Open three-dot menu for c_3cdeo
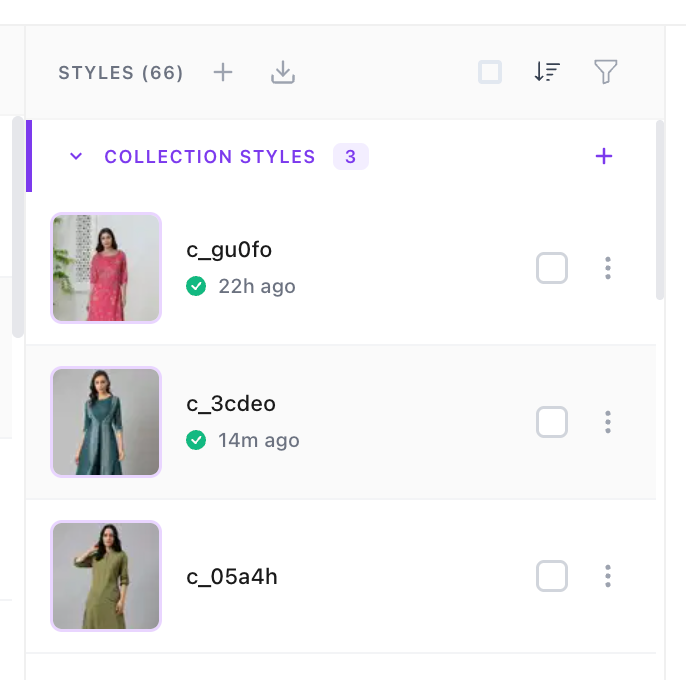Viewport: 686px width, 680px height. (x=608, y=422)
